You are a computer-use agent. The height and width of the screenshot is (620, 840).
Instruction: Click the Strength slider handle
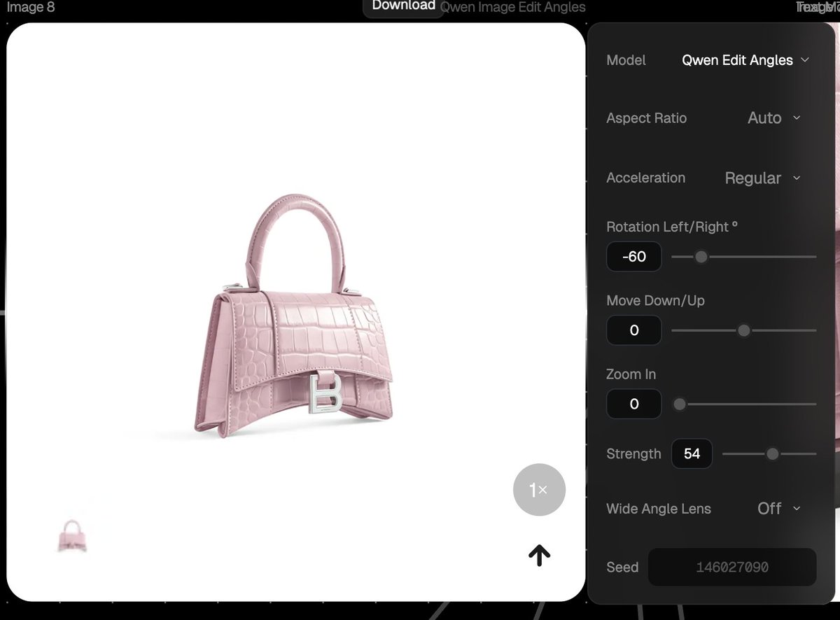(772, 454)
